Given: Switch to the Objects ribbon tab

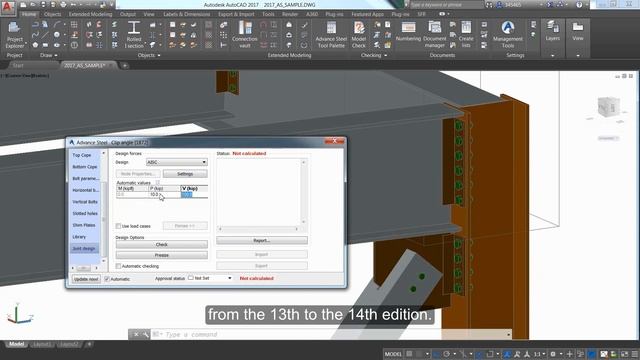Looking at the screenshot, I should click(x=53, y=14).
